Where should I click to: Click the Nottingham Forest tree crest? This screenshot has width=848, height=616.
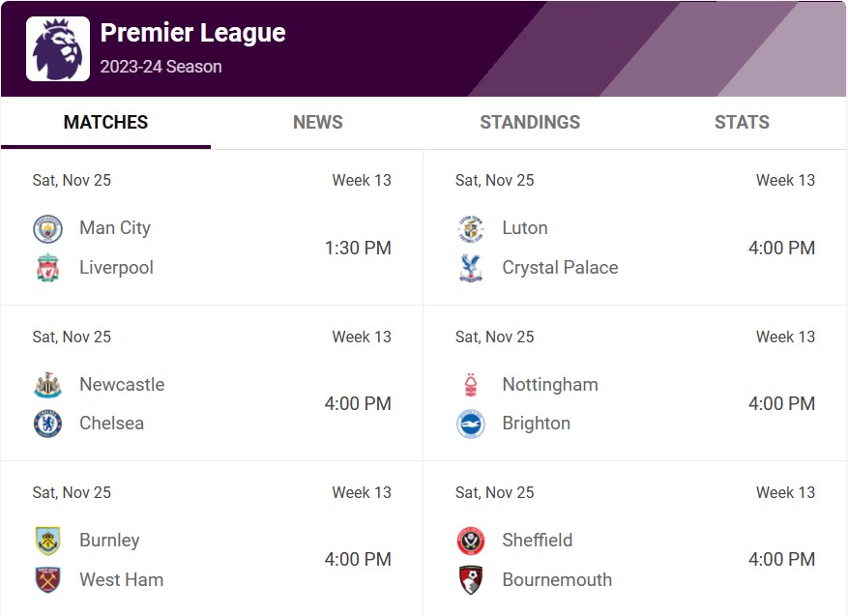tap(471, 385)
